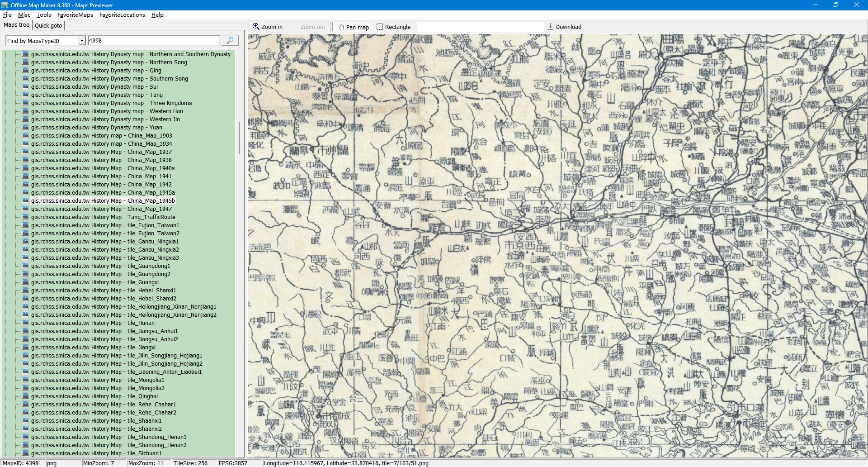Click the magnifier search button
868x467 pixels.
[x=230, y=41]
